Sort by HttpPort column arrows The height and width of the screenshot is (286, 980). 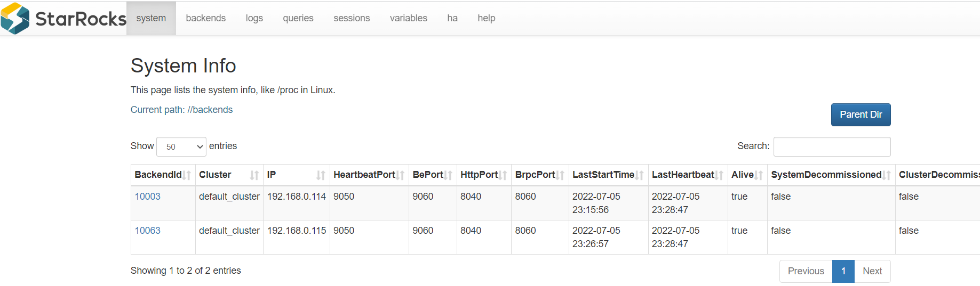503,175
